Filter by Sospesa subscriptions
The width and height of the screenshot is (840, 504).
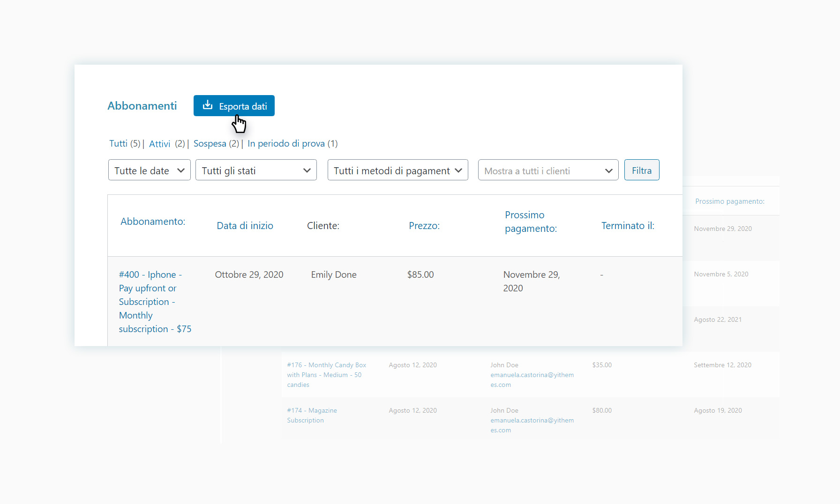point(210,144)
